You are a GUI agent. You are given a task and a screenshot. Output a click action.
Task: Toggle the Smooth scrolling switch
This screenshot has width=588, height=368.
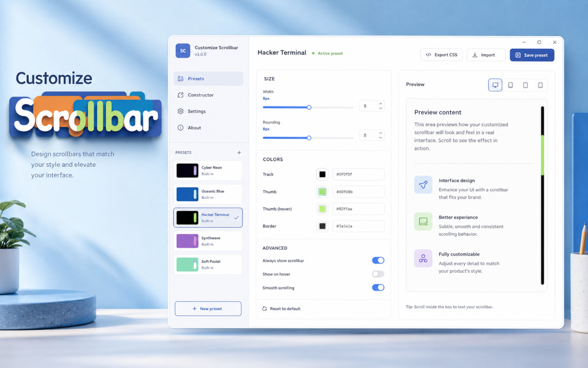(378, 287)
